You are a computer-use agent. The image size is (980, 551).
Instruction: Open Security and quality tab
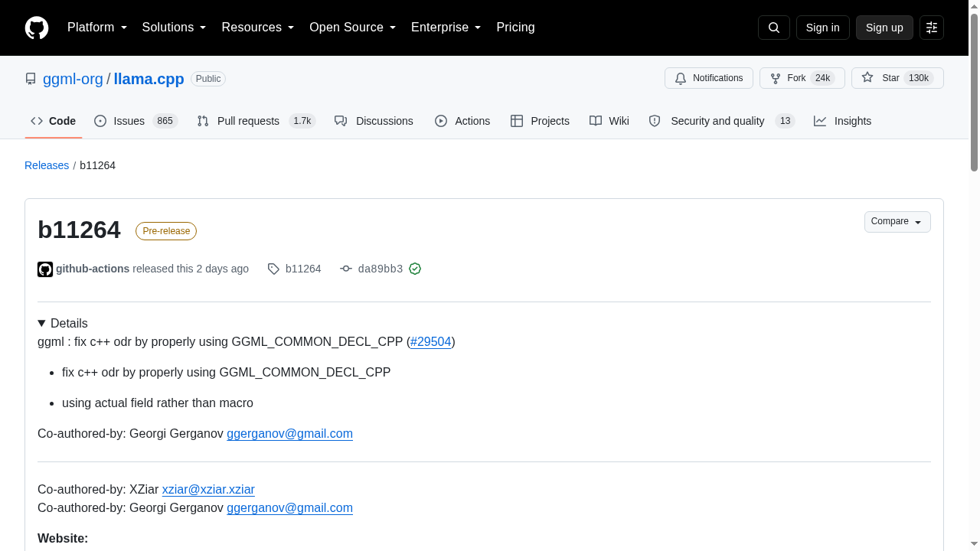(x=722, y=121)
